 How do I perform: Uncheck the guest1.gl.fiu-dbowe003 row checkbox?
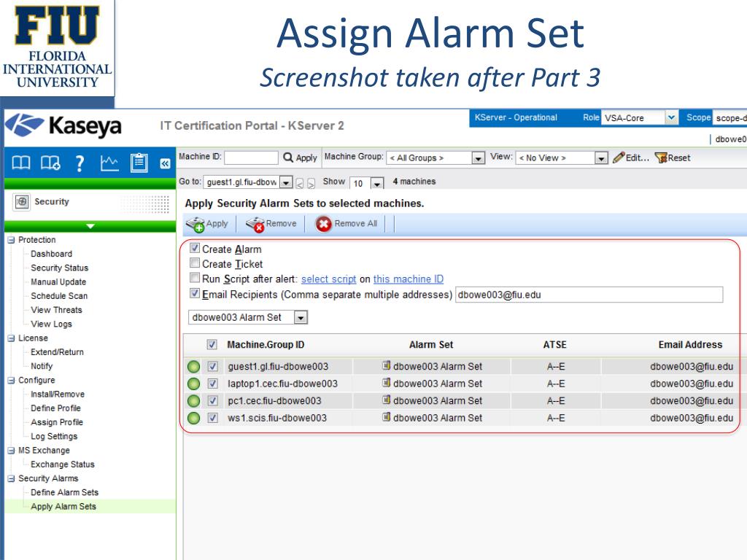pos(212,367)
